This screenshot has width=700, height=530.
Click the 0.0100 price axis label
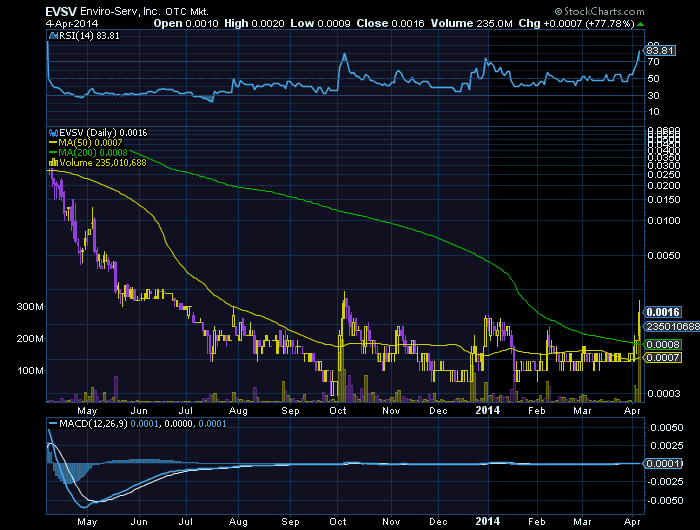pos(664,221)
